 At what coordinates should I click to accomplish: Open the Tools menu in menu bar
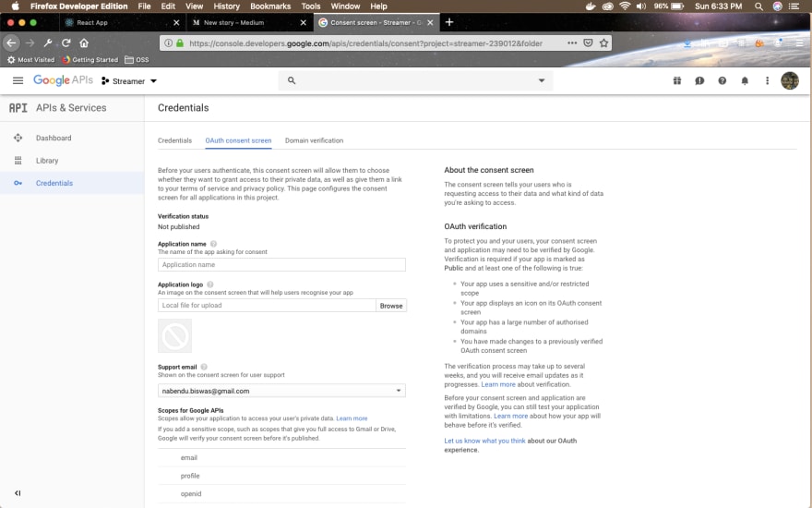pos(311,6)
